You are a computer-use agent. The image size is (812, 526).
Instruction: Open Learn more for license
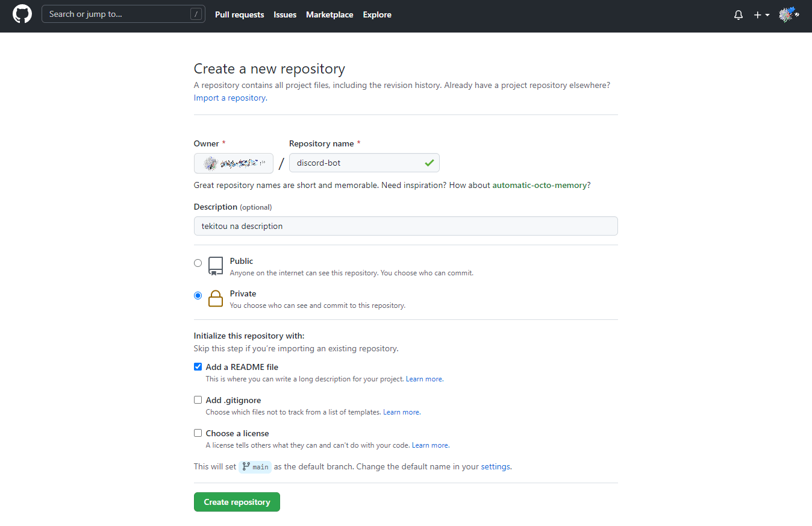[x=430, y=445]
